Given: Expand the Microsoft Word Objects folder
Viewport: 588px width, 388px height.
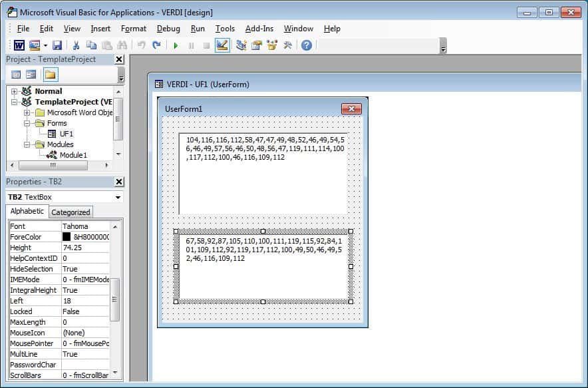Looking at the screenshot, I should tap(27, 112).
